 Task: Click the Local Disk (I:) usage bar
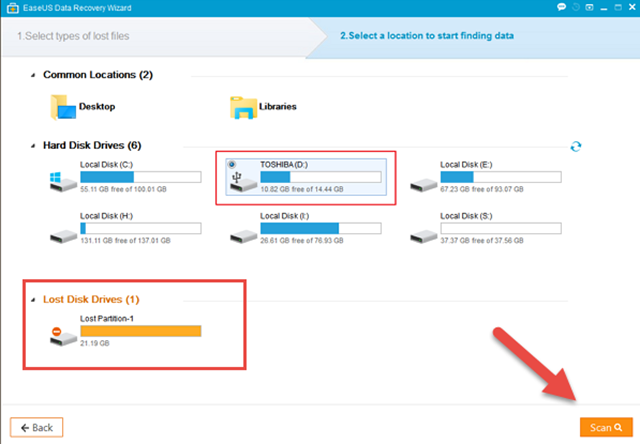point(321,228)
